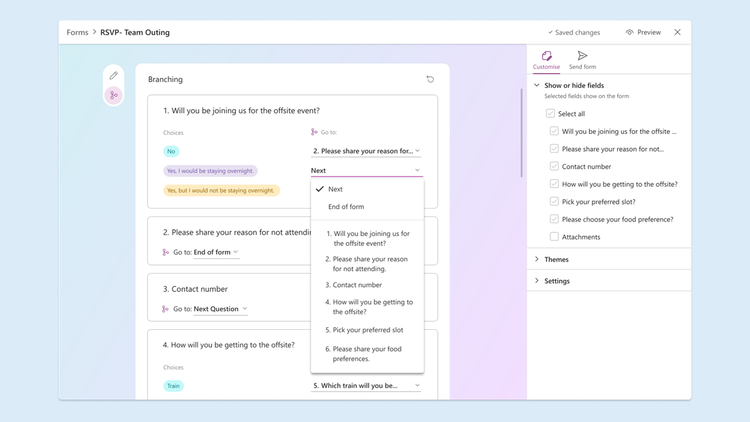Choose '4. How will you be getting' option

point(367,307)
